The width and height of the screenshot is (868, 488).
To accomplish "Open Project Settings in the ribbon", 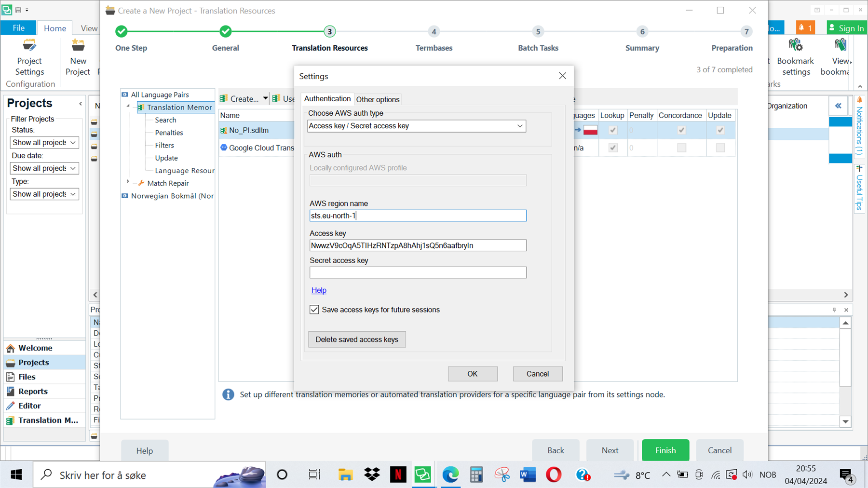I will point(29,57).
